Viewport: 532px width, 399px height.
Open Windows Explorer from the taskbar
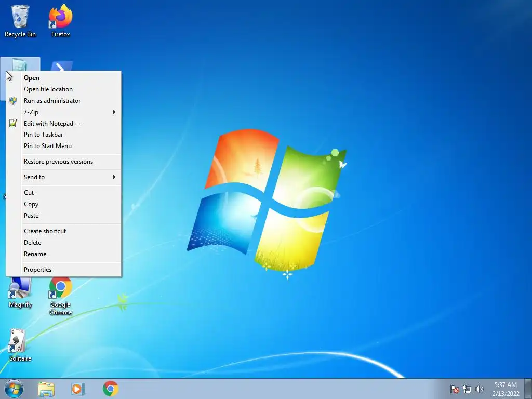[x=46, y=389]
